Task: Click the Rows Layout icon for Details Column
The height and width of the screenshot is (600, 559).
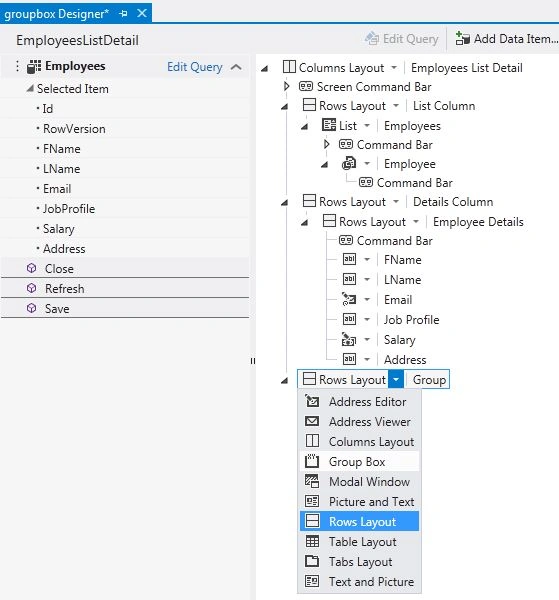Action: click(x=309, y=201)
